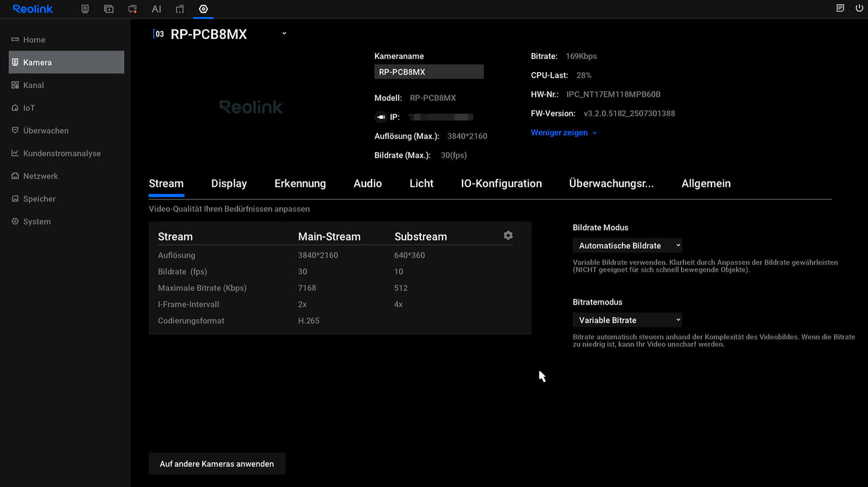This screenshot has height=487, width=868.
Task: Open IoT in the sidebar
Action: (66, 108)
